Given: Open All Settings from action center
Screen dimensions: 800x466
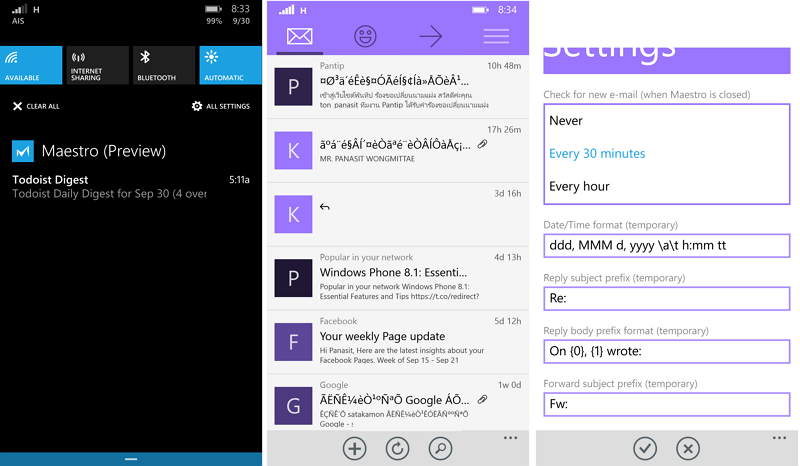Looking at the screenshot, I should point(220,106).
